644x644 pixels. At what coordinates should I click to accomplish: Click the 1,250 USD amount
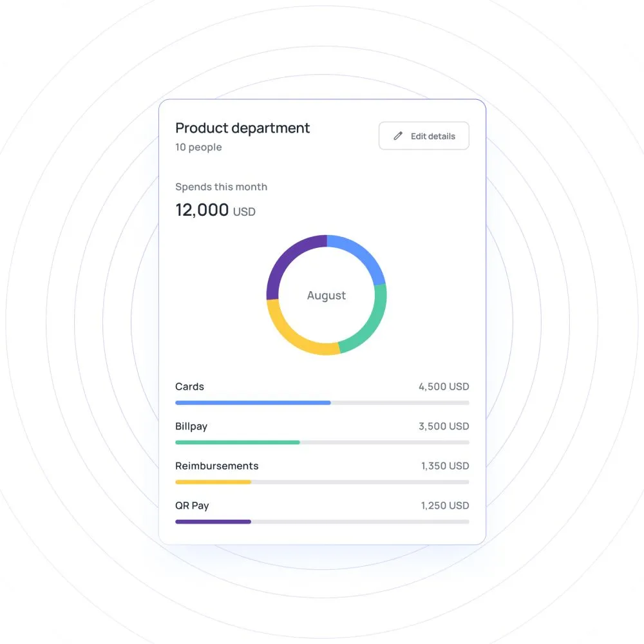(x=445, y=506)
